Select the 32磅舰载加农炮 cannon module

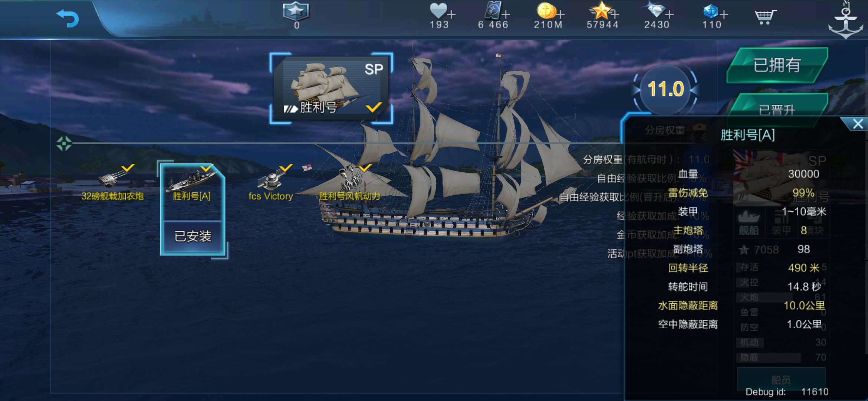(112, 183)
